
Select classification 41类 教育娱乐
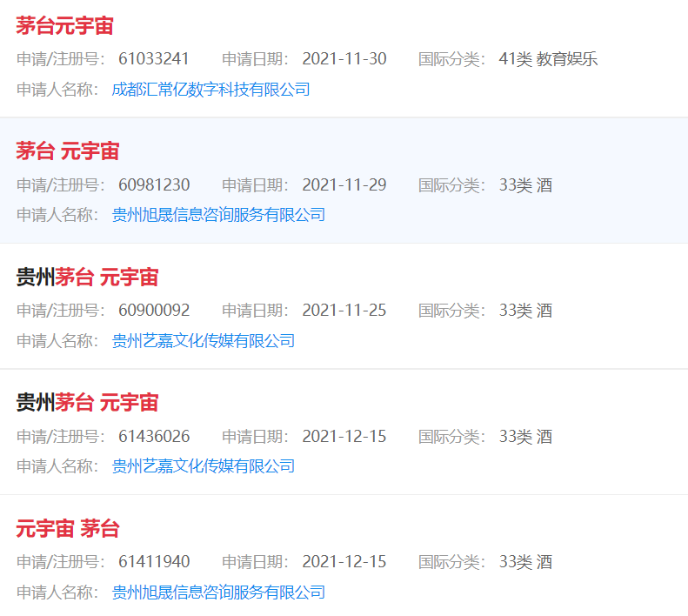[x=548, y=59]
